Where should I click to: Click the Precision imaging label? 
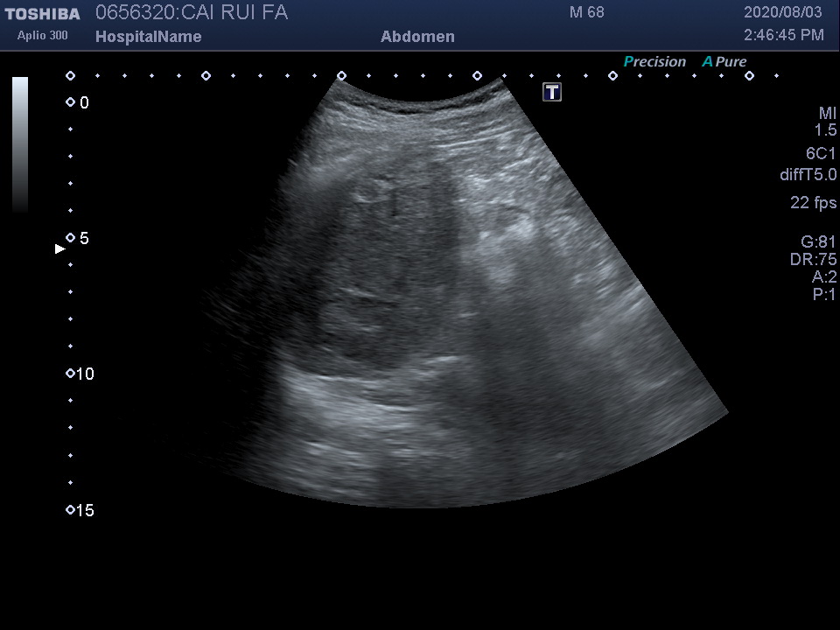tap(654, 61)
